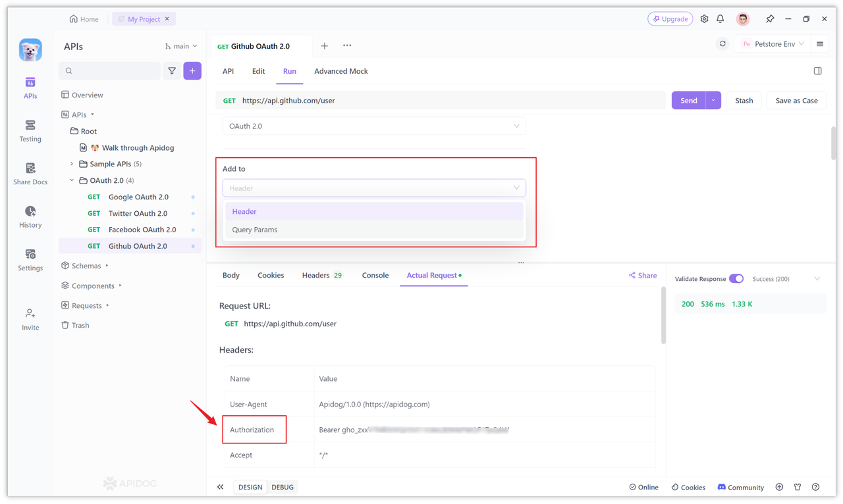Open the Petstore Env environment dropdown
Image resolution: width=843 pixels, height=504 pixels.
click(773, 44)
